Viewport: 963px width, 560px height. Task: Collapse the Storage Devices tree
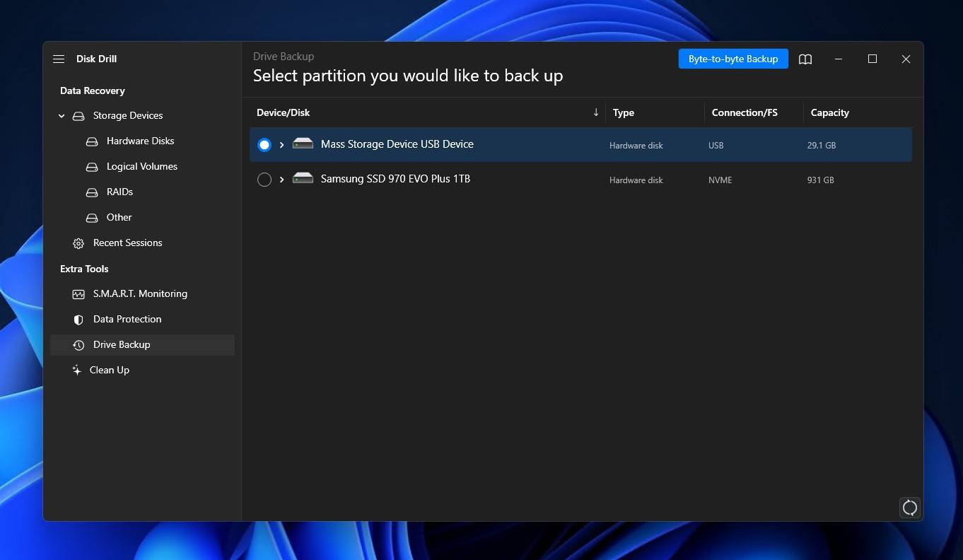point(62,115)
